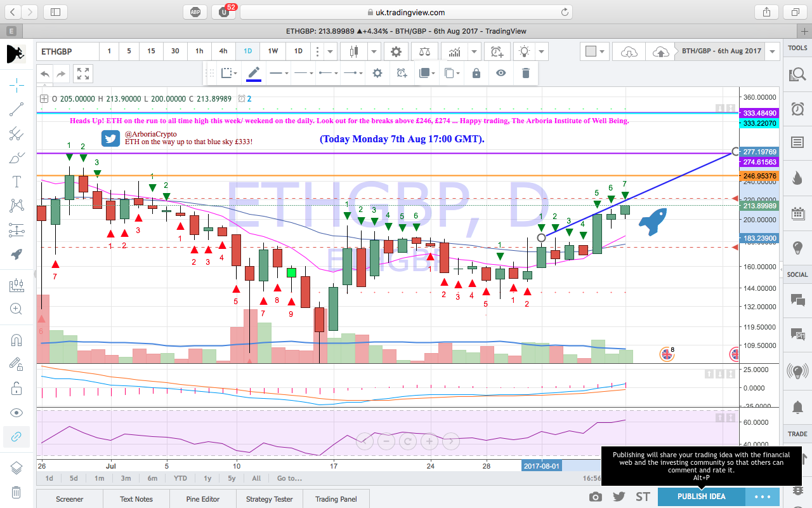Activate the zoom in tool
Screen dimensions: 812x508
click(16, 309)
